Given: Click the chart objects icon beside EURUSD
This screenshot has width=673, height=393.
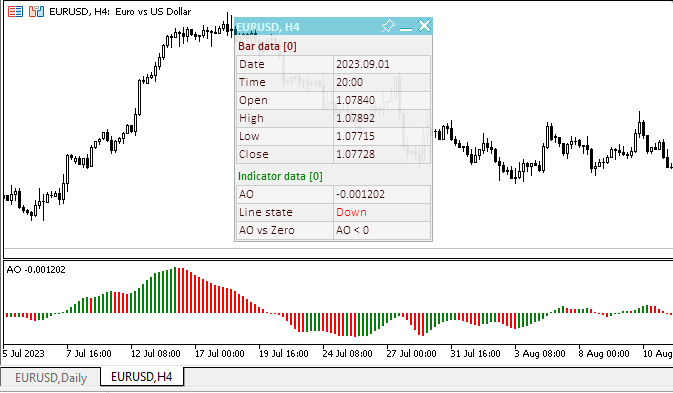Looking at the screenshot, I should pos(36,12).
